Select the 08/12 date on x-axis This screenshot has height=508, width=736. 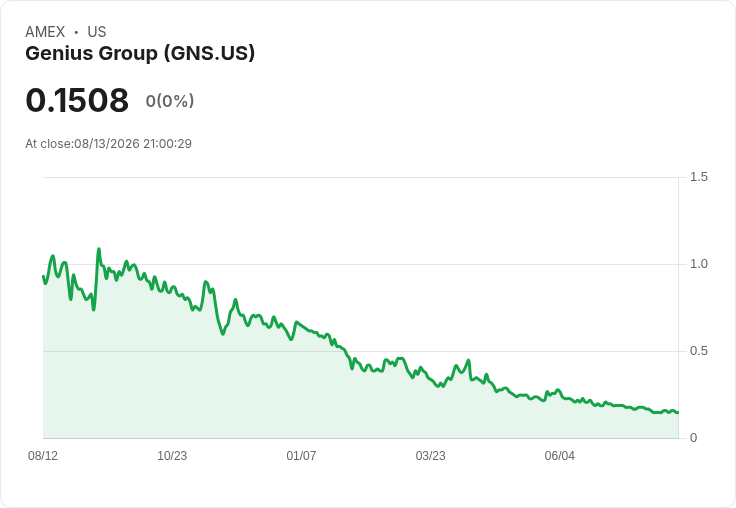coord(43,455)
